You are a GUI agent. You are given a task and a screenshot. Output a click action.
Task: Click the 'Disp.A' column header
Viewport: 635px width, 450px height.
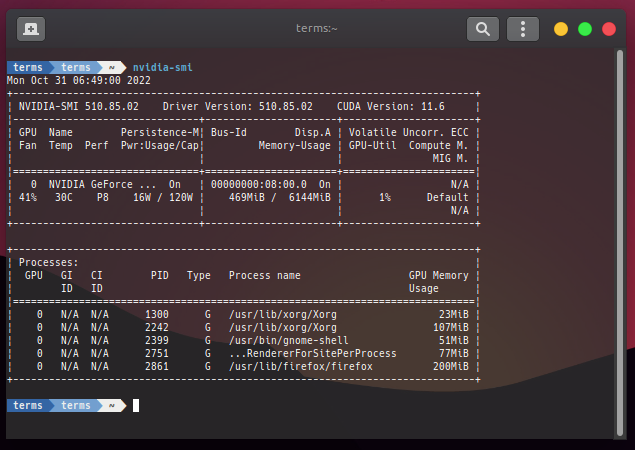coord(313,132)
